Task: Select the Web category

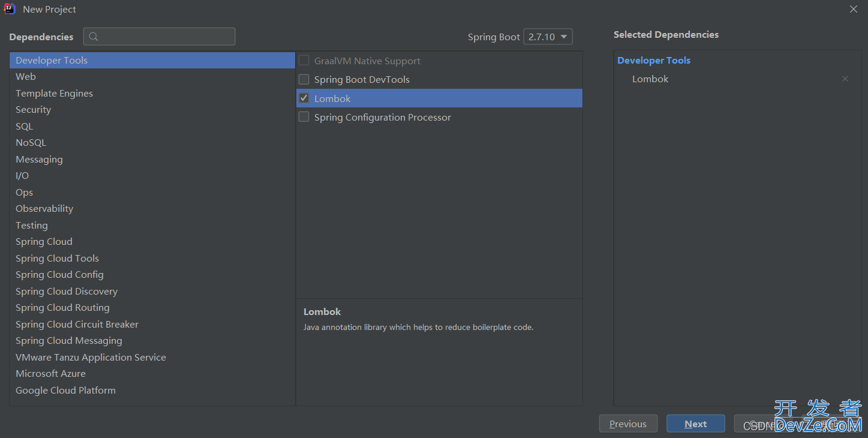Action: tap(26, 77)
